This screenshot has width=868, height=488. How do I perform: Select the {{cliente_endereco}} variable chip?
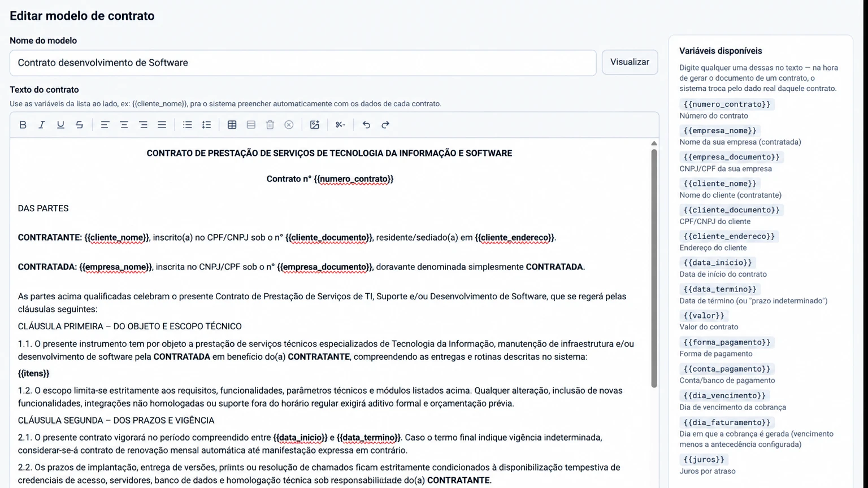[729, 236]
